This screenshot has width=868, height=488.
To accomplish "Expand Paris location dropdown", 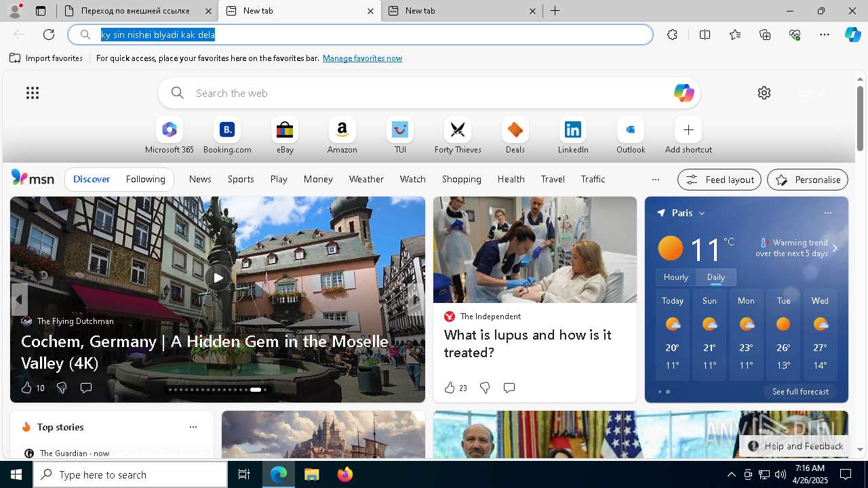I will coord(702,213).
